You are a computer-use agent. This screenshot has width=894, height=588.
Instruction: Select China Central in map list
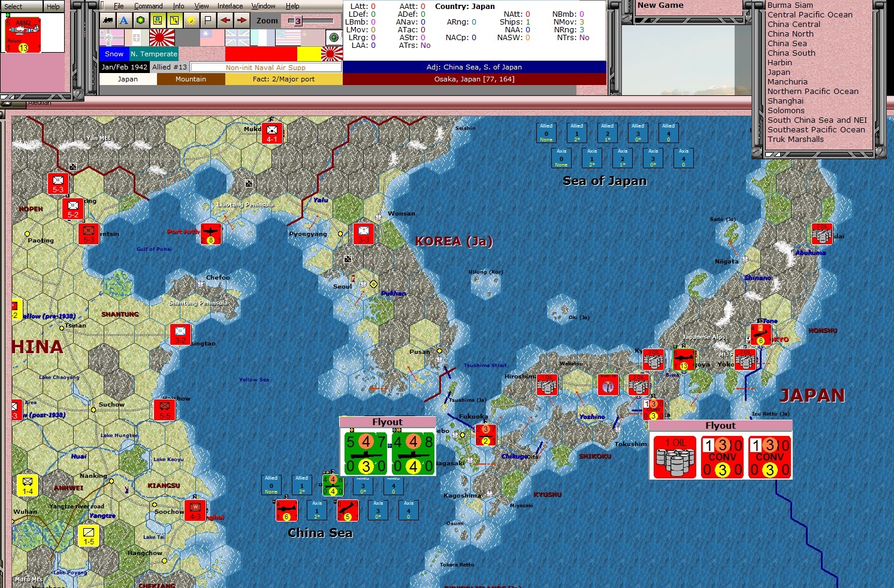[793, 24]
